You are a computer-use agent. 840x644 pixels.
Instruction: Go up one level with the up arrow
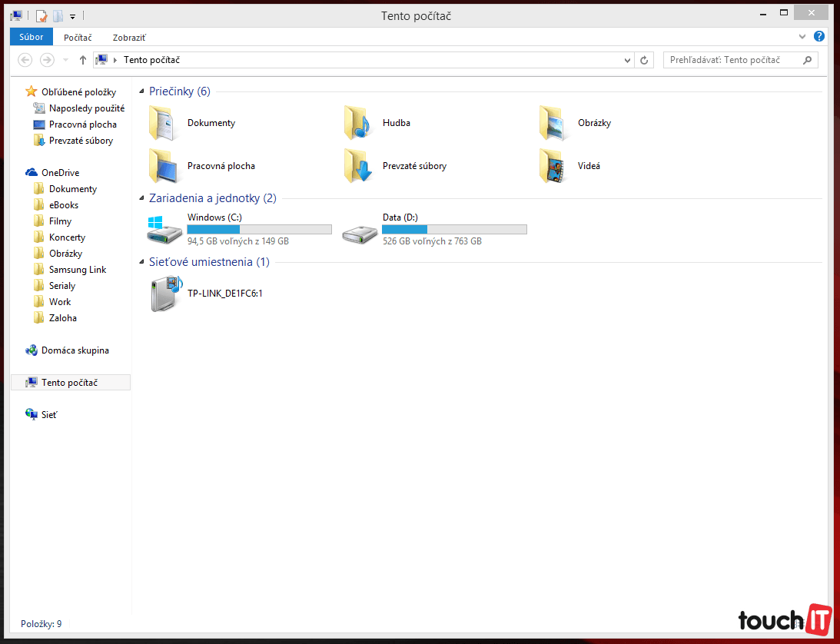[83, 60]
